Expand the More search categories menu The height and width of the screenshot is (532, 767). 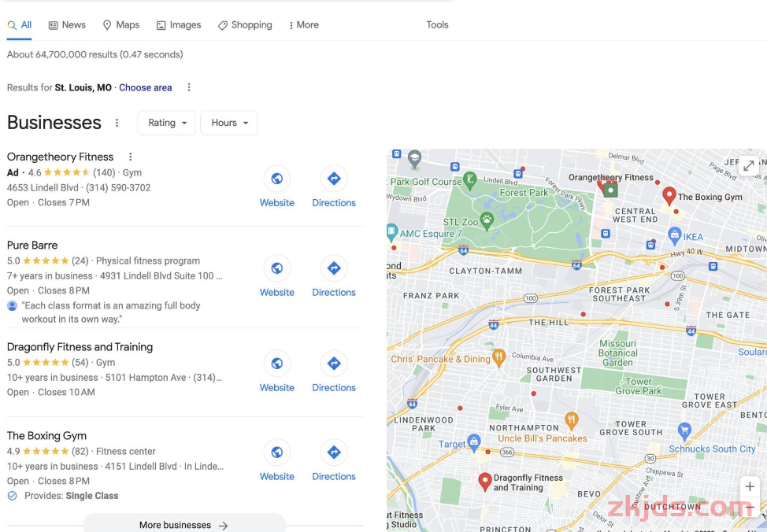[304, 25]
